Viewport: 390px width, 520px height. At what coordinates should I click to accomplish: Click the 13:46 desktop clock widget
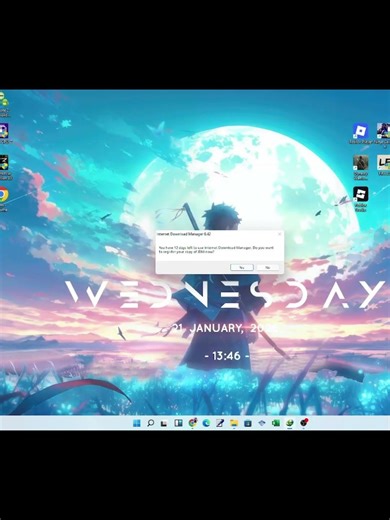[x=227, y=356]
